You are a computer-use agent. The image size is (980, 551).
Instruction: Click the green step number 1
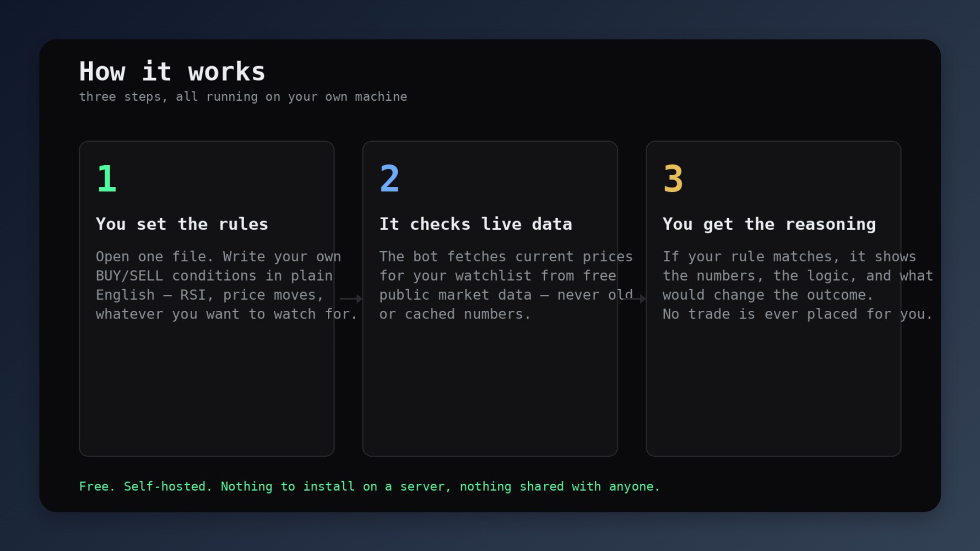tap(107, 178)
